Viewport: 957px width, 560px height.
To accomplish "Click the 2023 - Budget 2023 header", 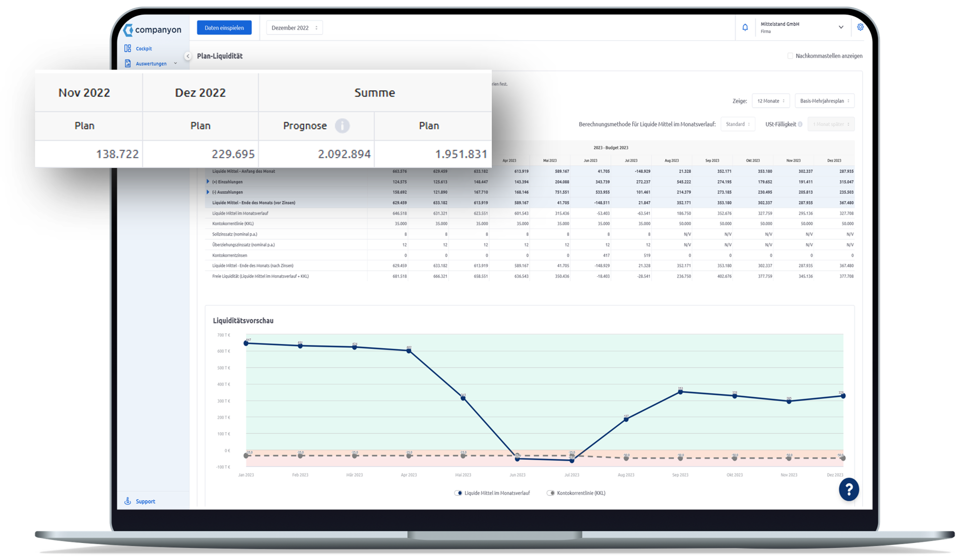I will 611,147.
